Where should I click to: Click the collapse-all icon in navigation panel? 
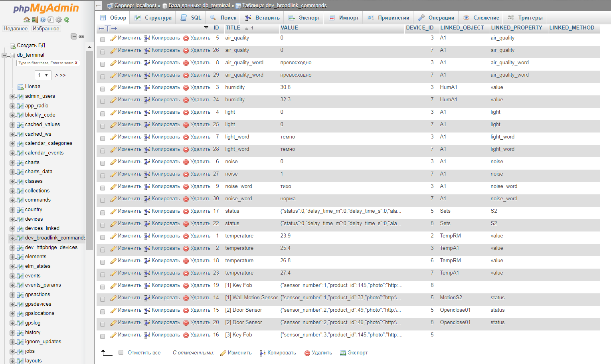point(74,36)
